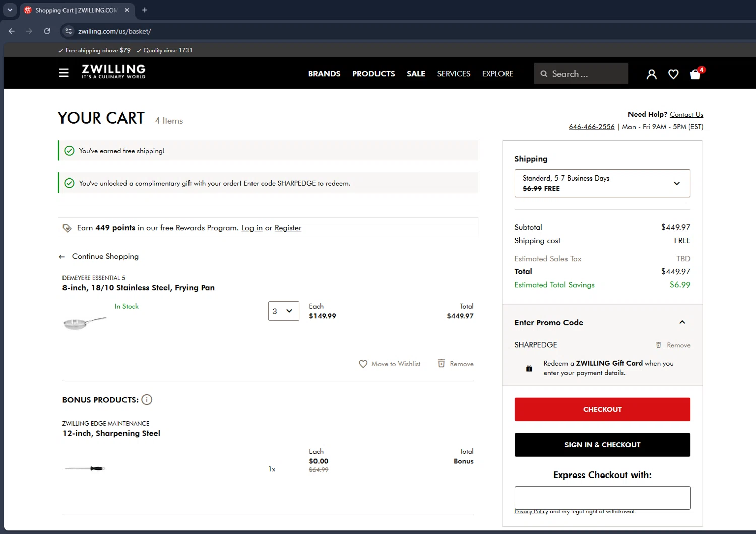Click the Contact Us link

coord(686,115)
